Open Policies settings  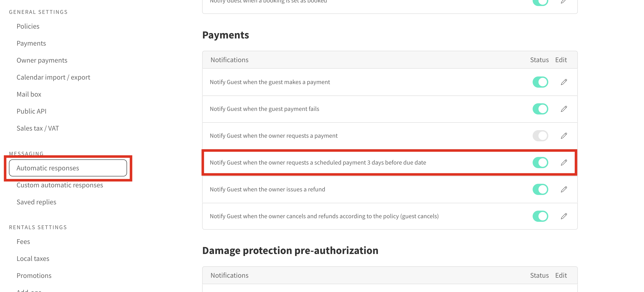28,26
